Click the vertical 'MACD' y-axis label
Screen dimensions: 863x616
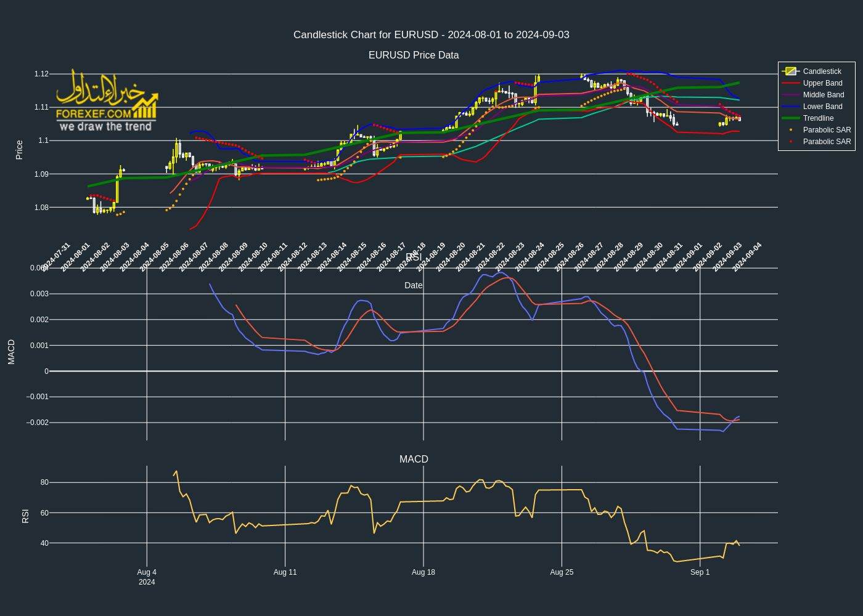pyautogui.click(x=11, y=352)
